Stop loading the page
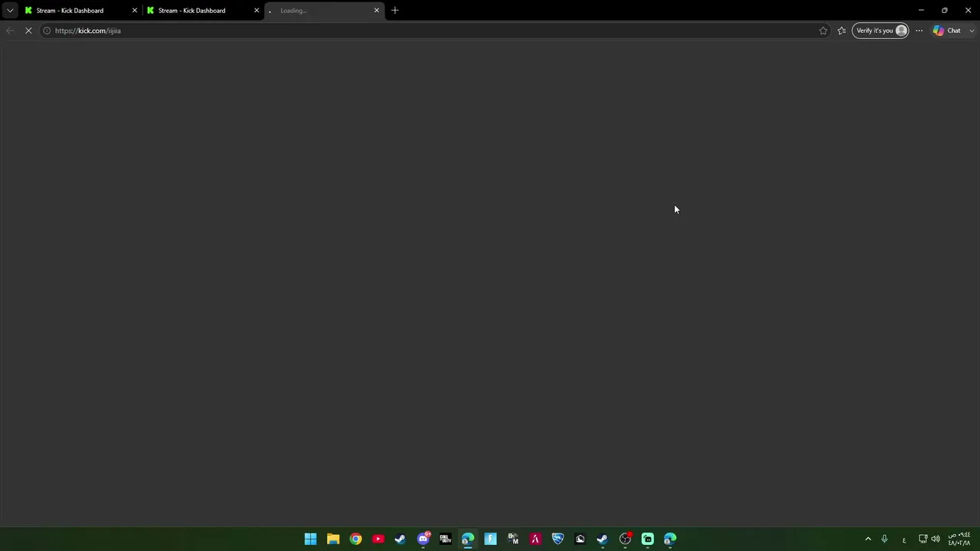Image resolution: width=980 pixels, height=551 pixels. 28,31
